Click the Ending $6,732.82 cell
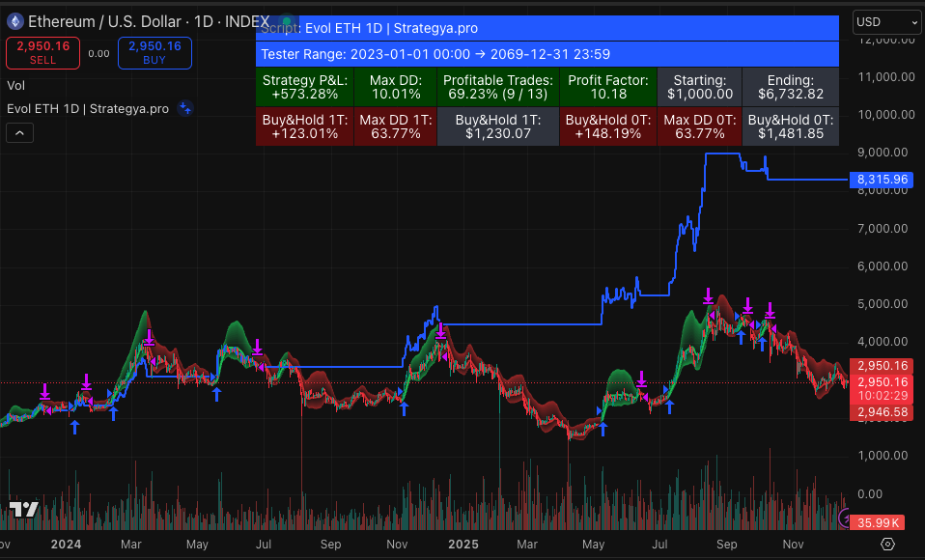Image resolution: width=925 pixels, height=560 pixels. point(791,87)
